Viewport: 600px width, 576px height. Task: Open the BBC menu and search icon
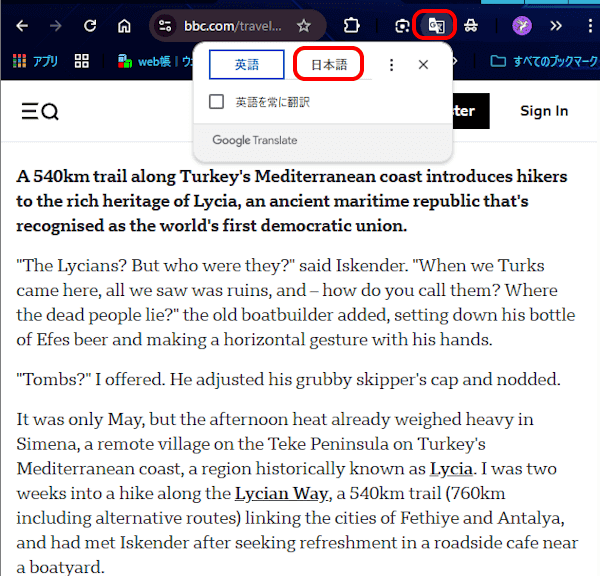[40, 111]
